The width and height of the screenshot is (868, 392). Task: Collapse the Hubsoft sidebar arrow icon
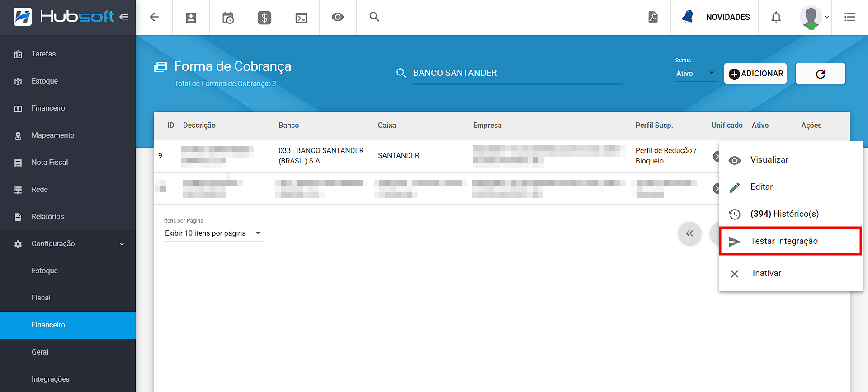click(124, 17)
